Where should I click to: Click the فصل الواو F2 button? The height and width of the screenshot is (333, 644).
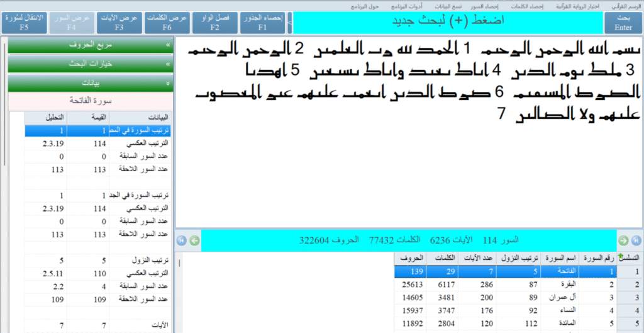pyautogui.click(x=215, y=23)
